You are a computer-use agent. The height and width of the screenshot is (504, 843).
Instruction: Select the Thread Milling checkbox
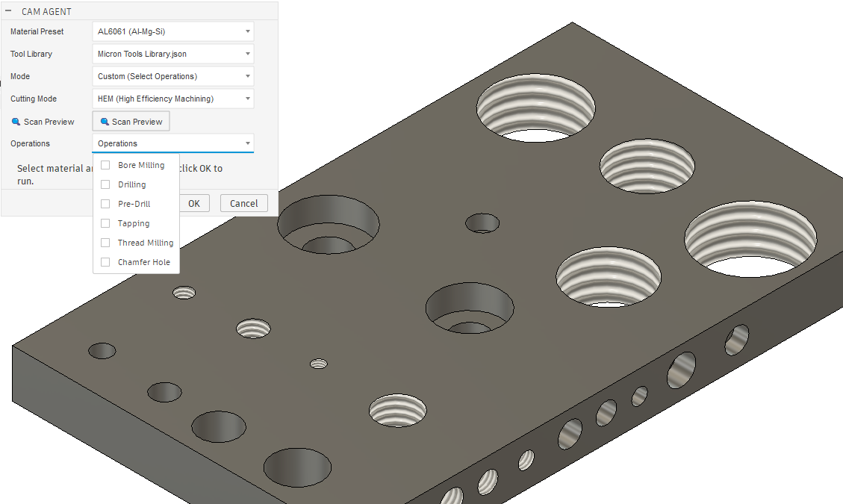click(x=105, y=243)
